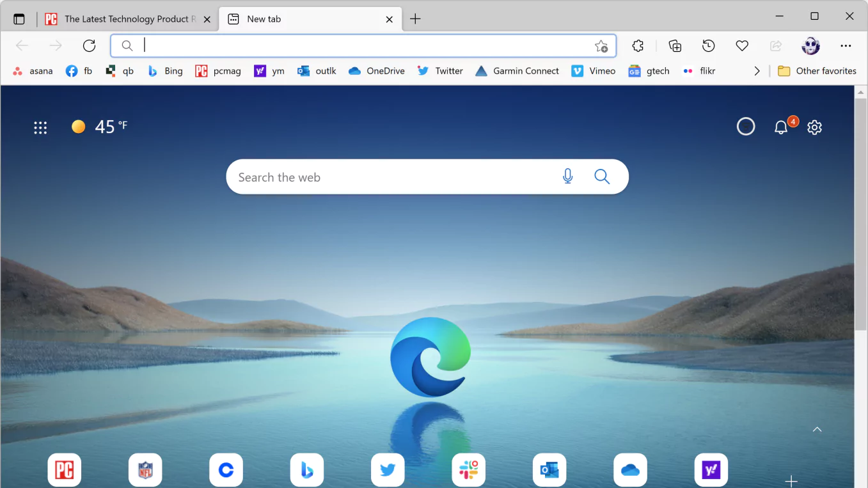
Task: Expand hidden favorites with the chevron
Action: click(x=757, y=71)
